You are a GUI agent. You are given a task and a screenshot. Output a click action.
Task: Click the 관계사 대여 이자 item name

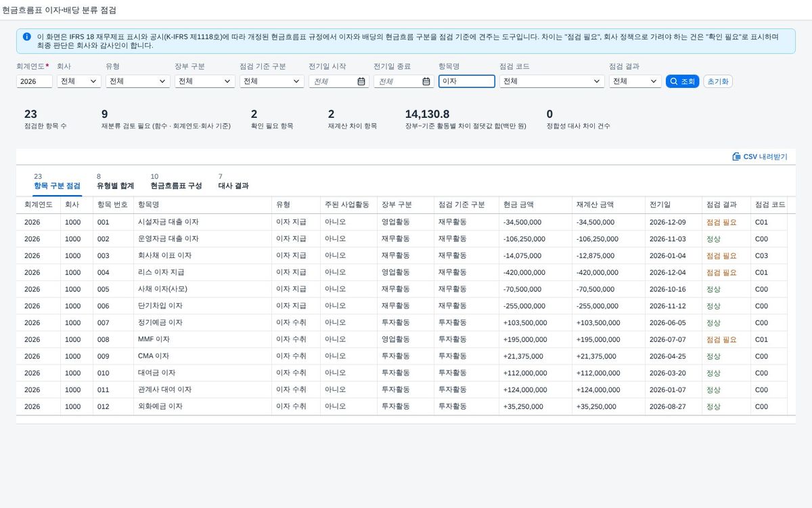(164, 389)
